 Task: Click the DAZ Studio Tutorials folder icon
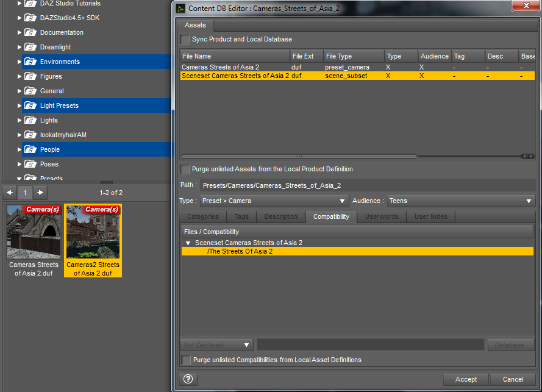(x=30, y=4)
